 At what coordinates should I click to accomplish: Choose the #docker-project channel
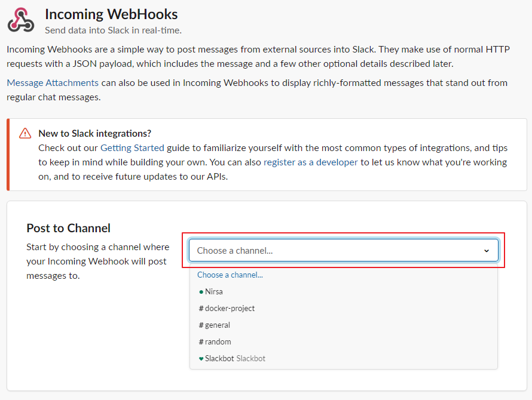(343, 308)
